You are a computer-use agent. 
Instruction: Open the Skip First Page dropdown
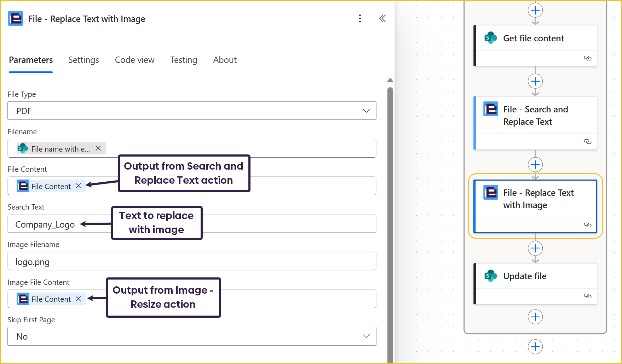click(366, 336)
